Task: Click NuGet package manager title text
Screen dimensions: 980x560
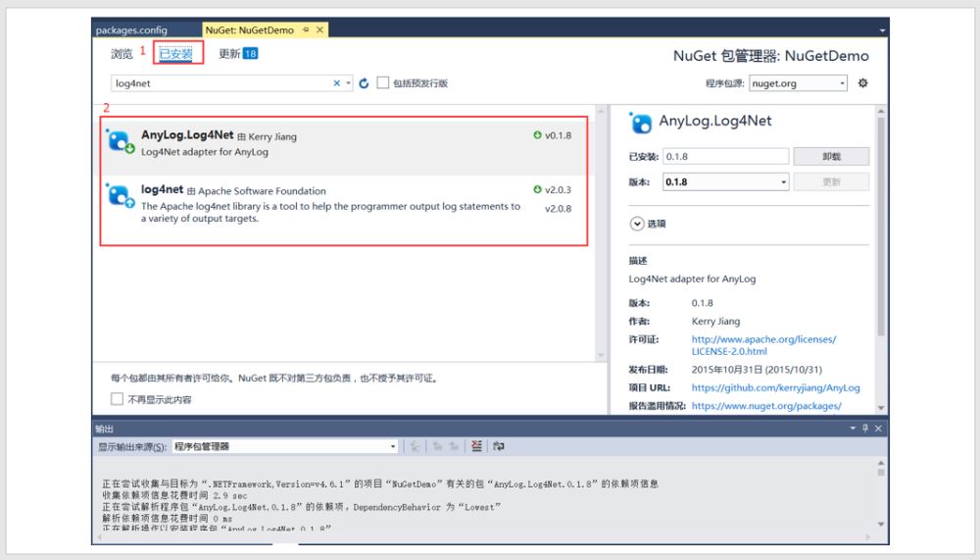Action: [x=770, y=56]
